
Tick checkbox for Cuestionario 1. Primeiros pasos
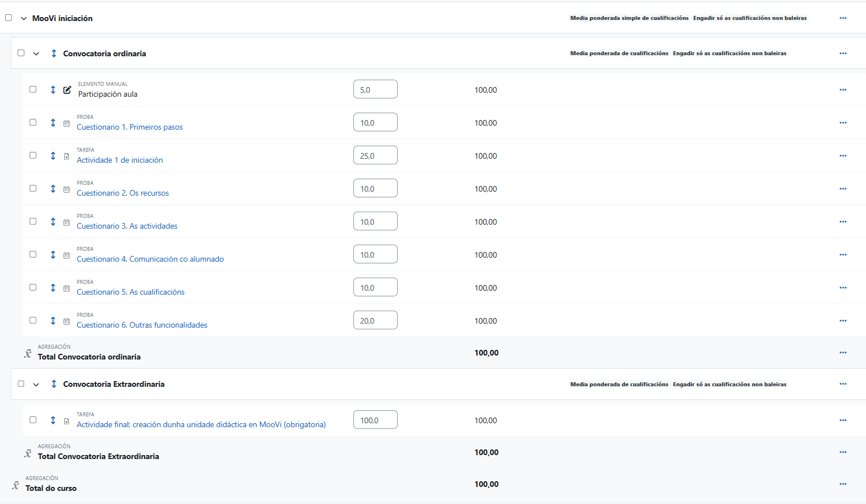coord(33,122)
